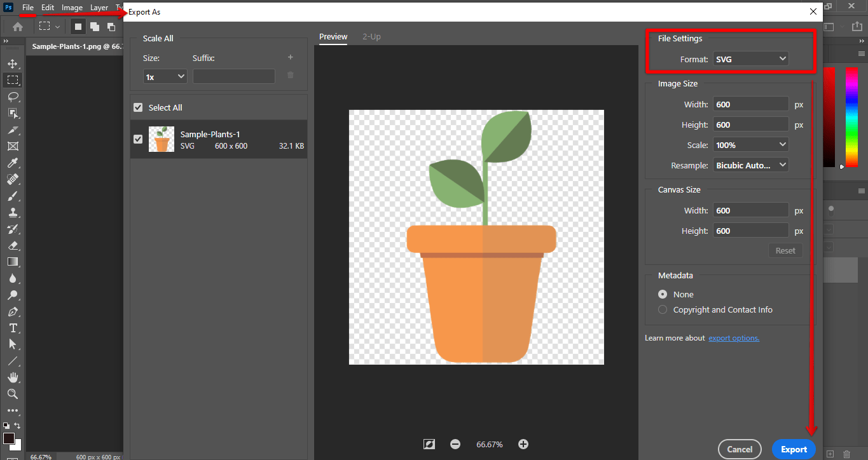Select the Lasso tool
This screenshot has width=868, height=460.
pos(13,97)
